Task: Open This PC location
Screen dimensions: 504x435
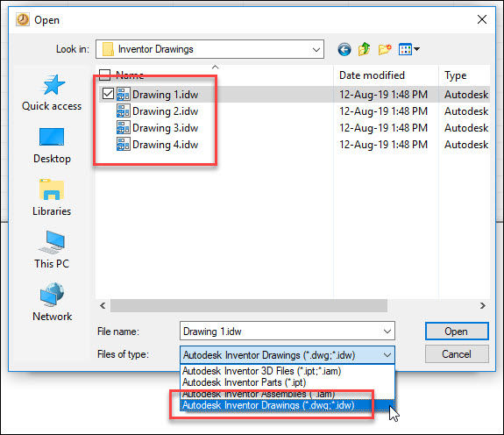Action: click(52, 250)
